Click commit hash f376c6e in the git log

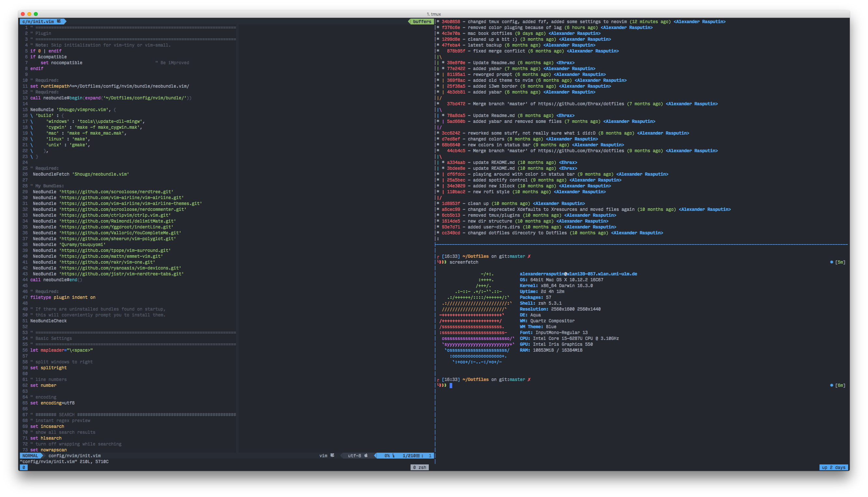pyautogui.click(x=451, y=27)
